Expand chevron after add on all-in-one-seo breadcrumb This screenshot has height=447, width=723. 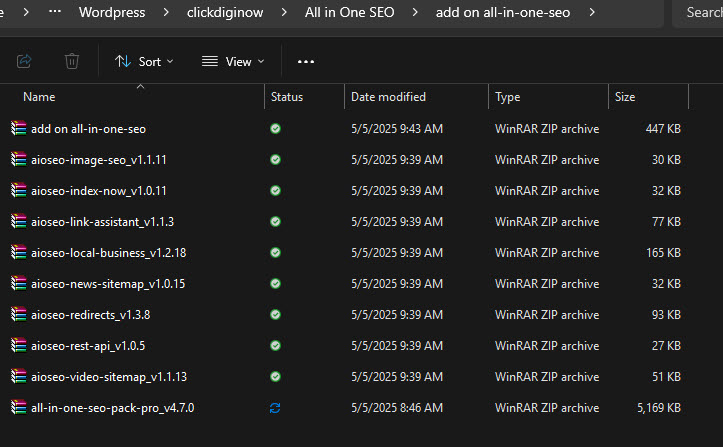tap(592, 12)
